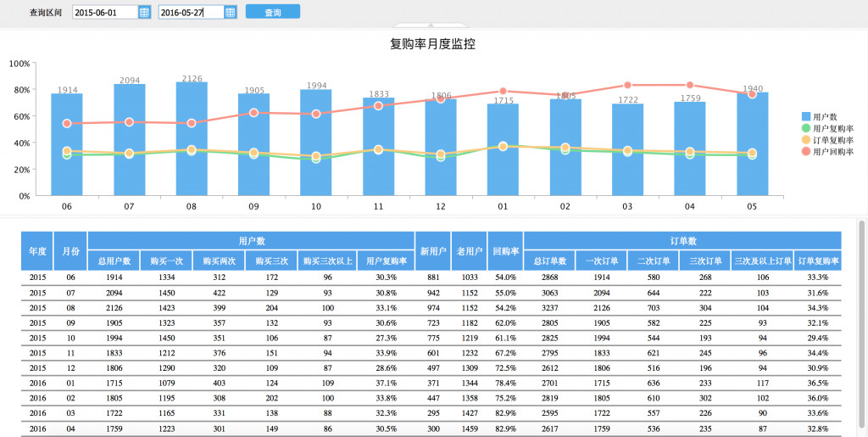Open the calendar picker for the start date

click(144, 13)
